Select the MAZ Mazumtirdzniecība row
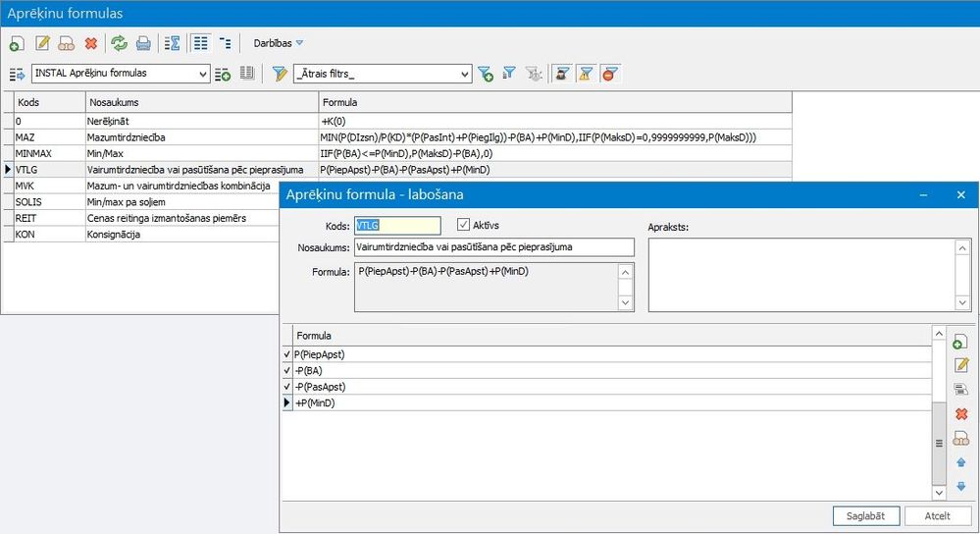Screen dimensions: 980x534 (x=397, y=137)
